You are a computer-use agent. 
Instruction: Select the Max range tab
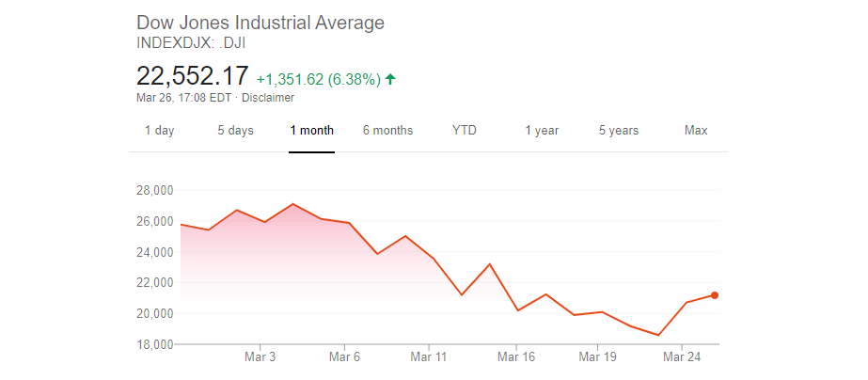tap(696, 131)
